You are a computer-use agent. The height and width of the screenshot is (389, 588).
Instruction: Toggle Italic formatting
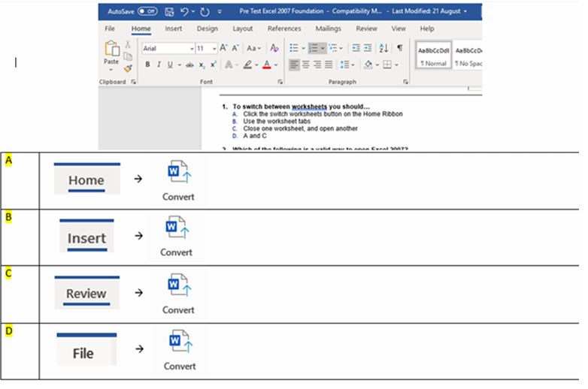(158, 65)
